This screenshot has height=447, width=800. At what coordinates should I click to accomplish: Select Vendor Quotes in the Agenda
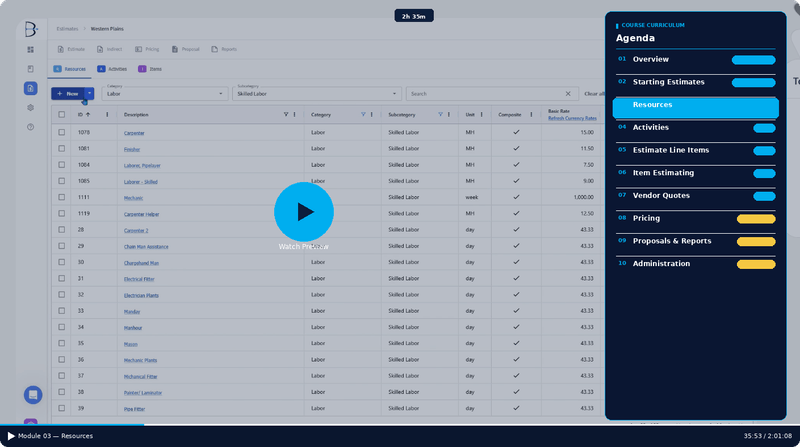point(695,196)
